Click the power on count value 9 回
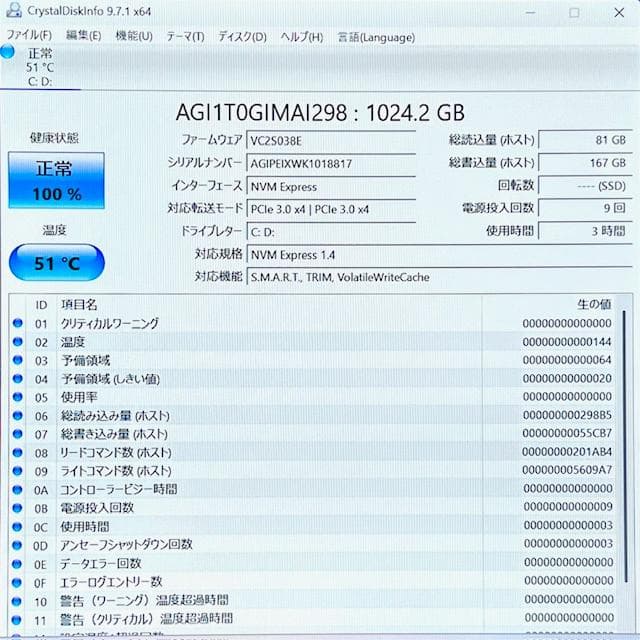This screenshot has height=640, width=640. click(x=585, y=208)
